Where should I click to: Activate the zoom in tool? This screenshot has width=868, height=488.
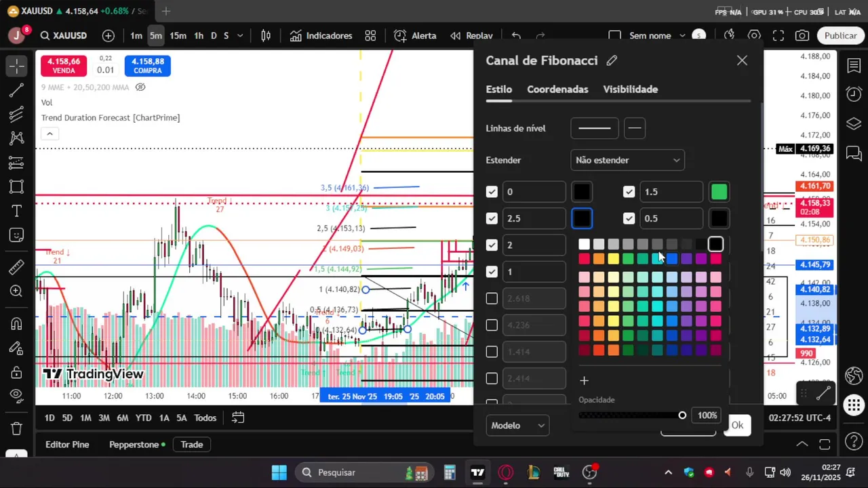click(17, 291)
